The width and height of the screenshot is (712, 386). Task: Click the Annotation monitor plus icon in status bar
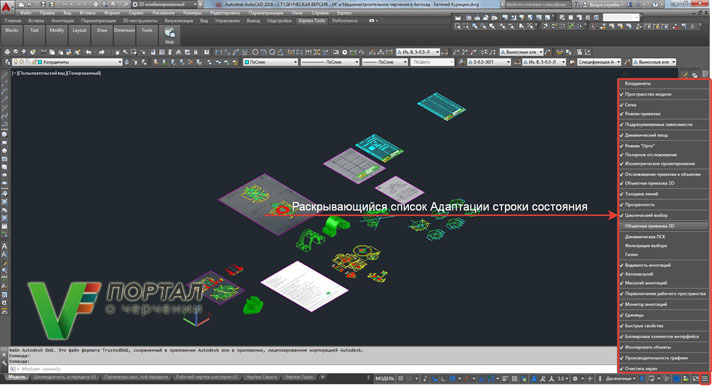pos(590,378)
